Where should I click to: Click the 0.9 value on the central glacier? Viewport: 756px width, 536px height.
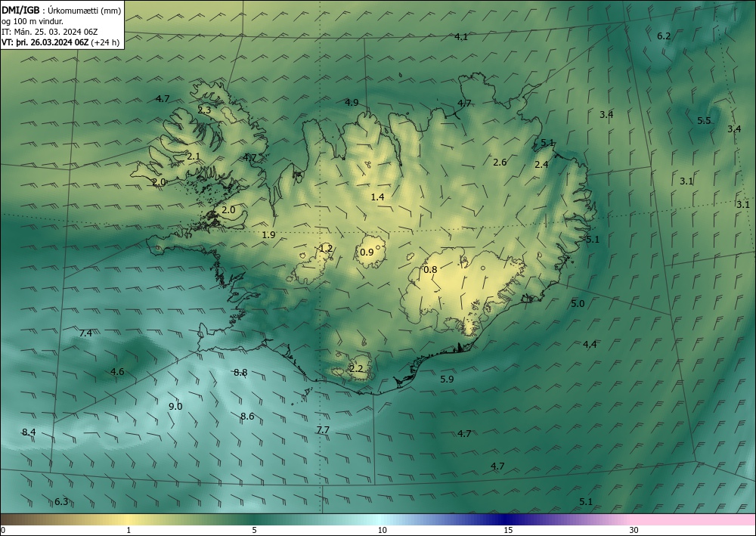point(367,252)
